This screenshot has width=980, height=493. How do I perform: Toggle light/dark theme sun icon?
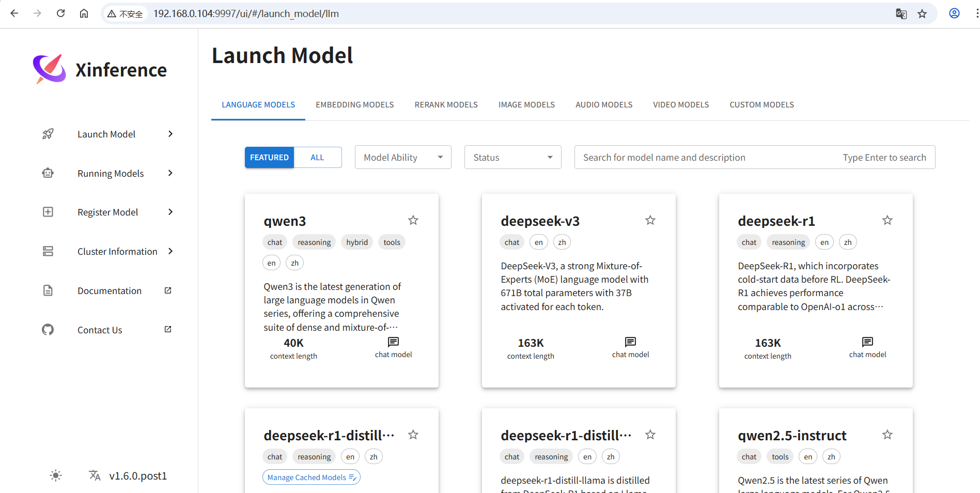coord(56,475)
